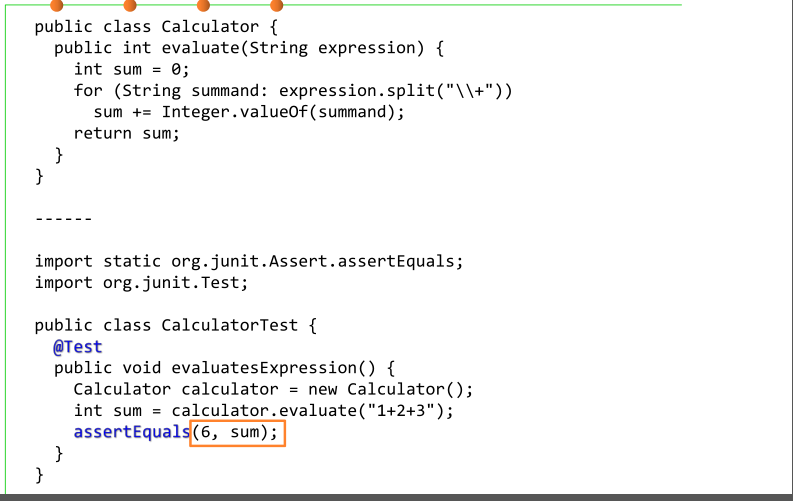Select the third orange dot marker
This screenshot has width=793, height=501.
pyautogui.click(x=203, y=5)
